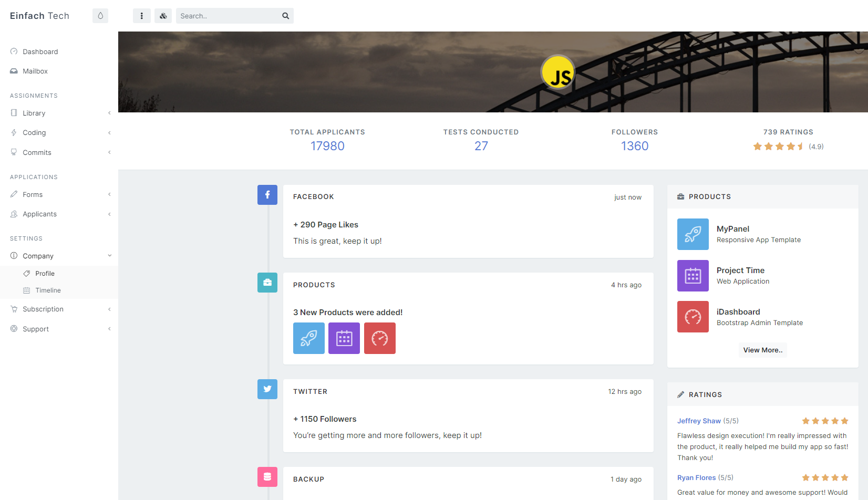
Task: Click the MyPanel product title
Action: pyautogui.click(x=733, y=229)
